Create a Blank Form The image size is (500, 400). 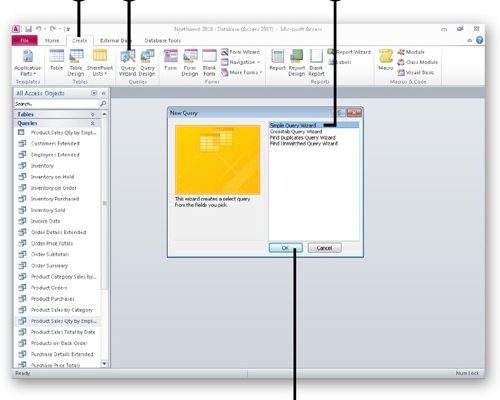[209, 63]
